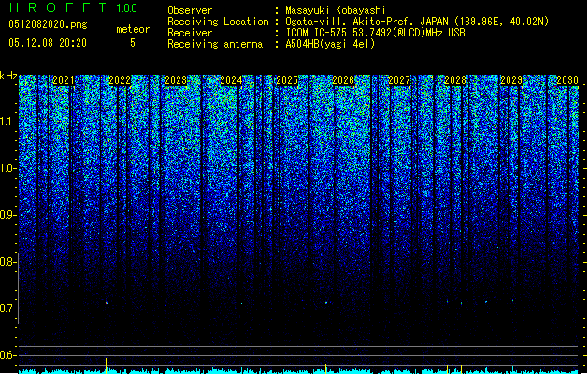Click the 2028 time marker
This screenshot has height=374, width=588.
tap(455, 80)
